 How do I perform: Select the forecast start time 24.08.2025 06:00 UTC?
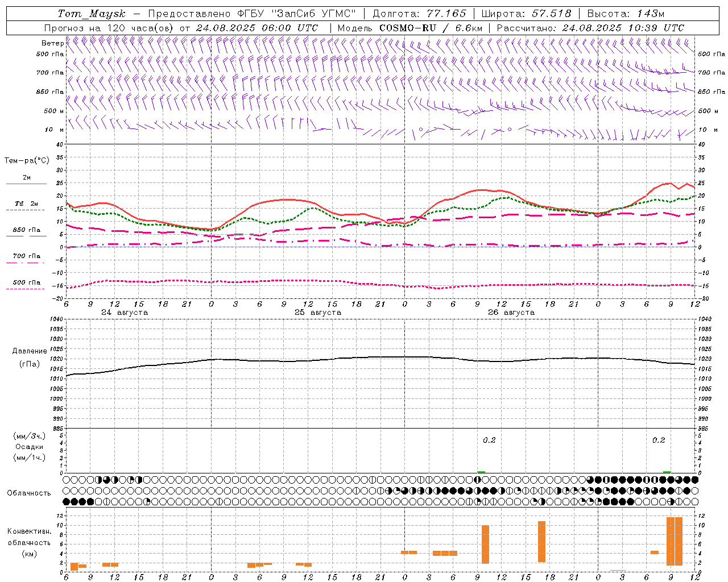(x=257, y=28)
